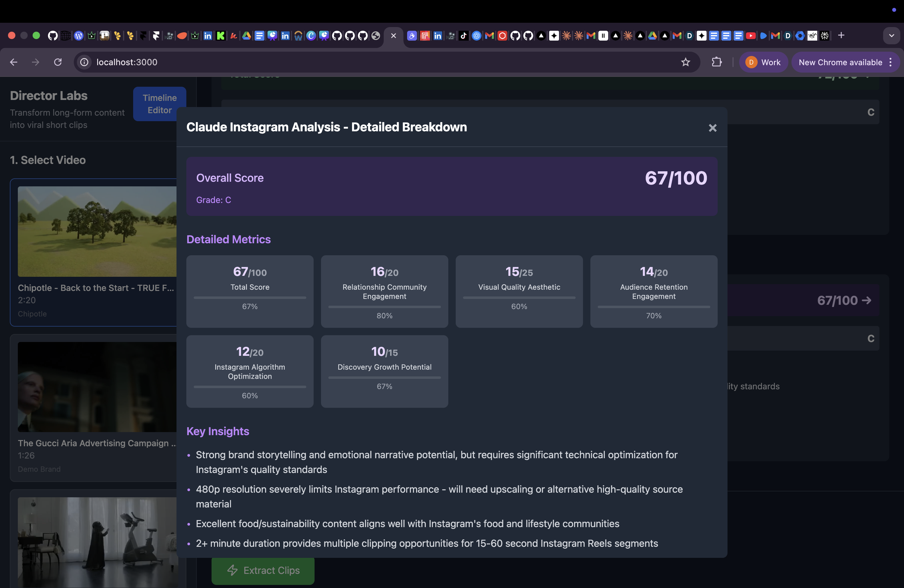Screen dimensions: 904x588
Task: Close the Detailed Breakdown modal
Action: (x=712, y=128)
